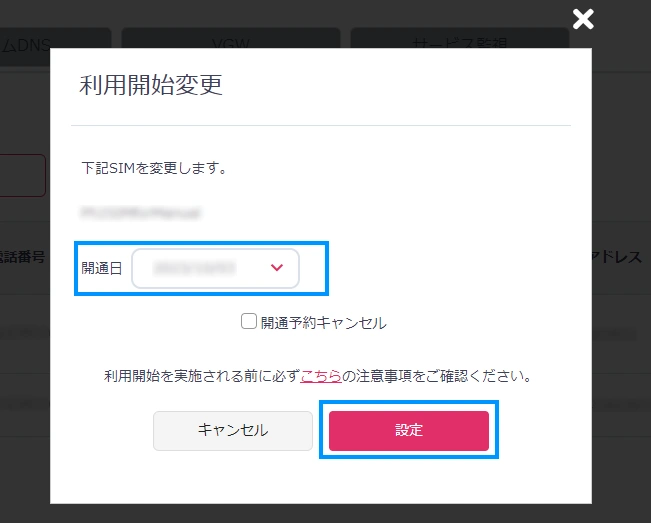Confirm with the pink 設定 button
The width and height of the screenshot is (651, 523).
click(x=409, y=431)
